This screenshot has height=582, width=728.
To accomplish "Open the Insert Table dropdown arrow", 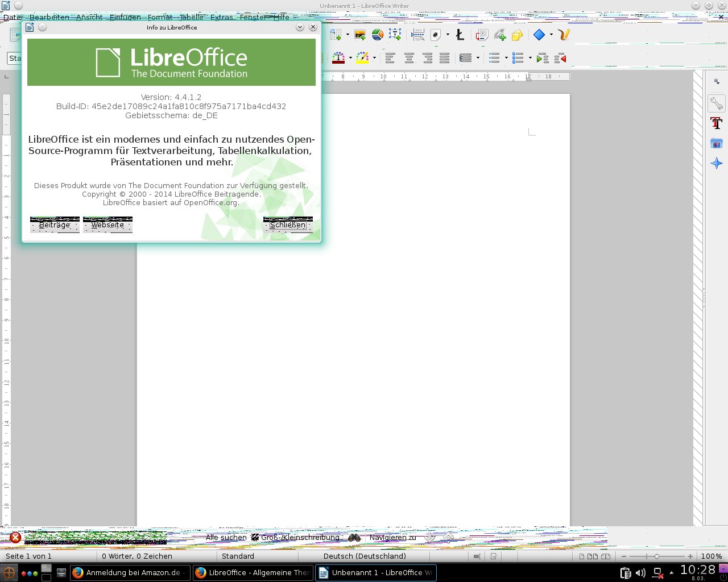I will [x=348, y=35].
